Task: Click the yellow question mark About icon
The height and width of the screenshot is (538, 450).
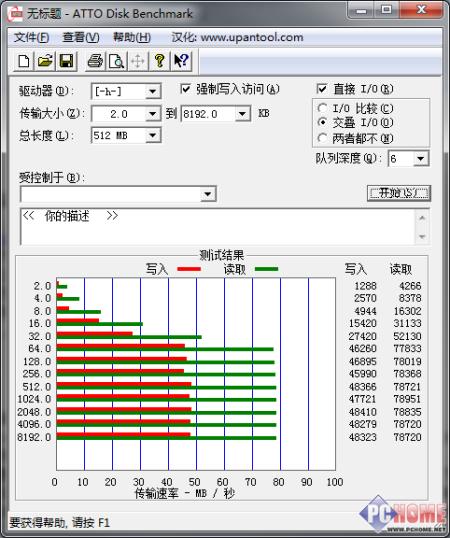Action: coord(159,61)
